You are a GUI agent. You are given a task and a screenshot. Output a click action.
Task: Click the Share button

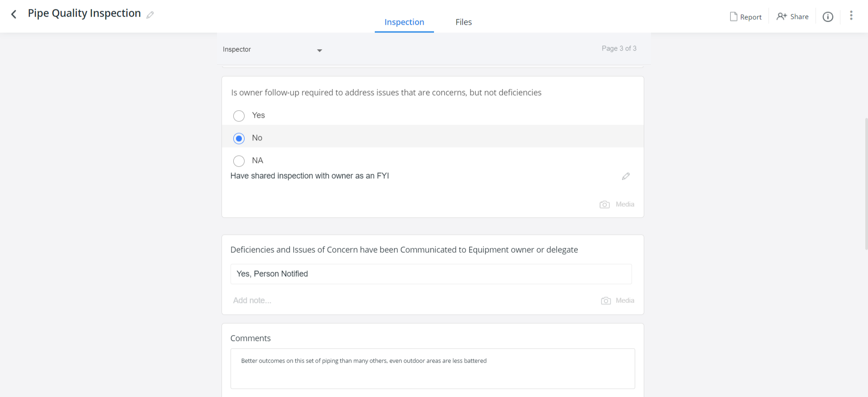(x=793, y=17)
